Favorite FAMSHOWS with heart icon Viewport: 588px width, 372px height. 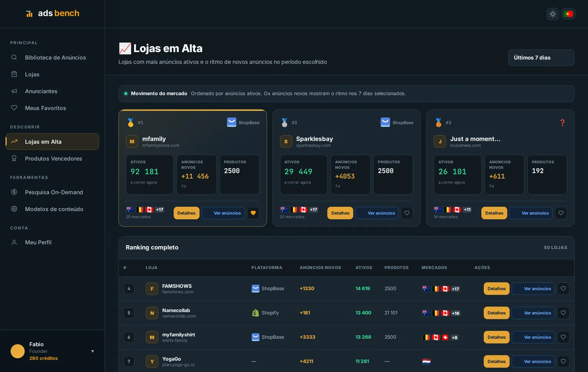coord(563,289)
